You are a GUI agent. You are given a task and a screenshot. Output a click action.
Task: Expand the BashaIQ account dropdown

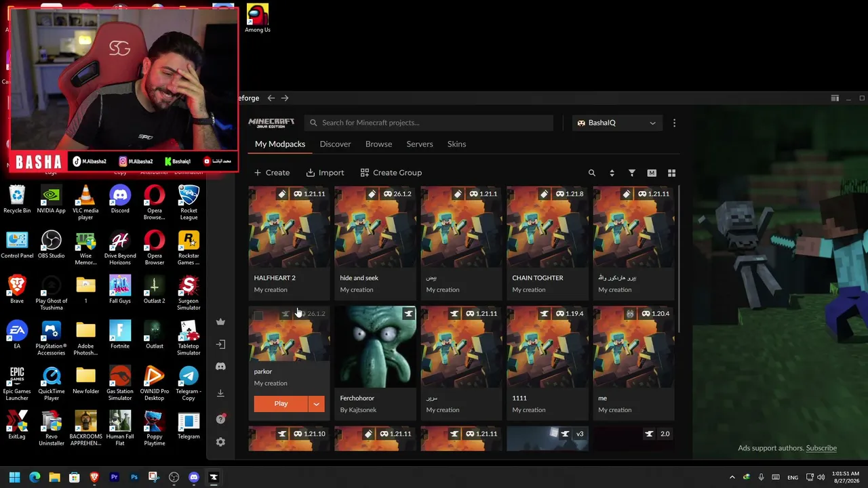[x=616, y=123]
